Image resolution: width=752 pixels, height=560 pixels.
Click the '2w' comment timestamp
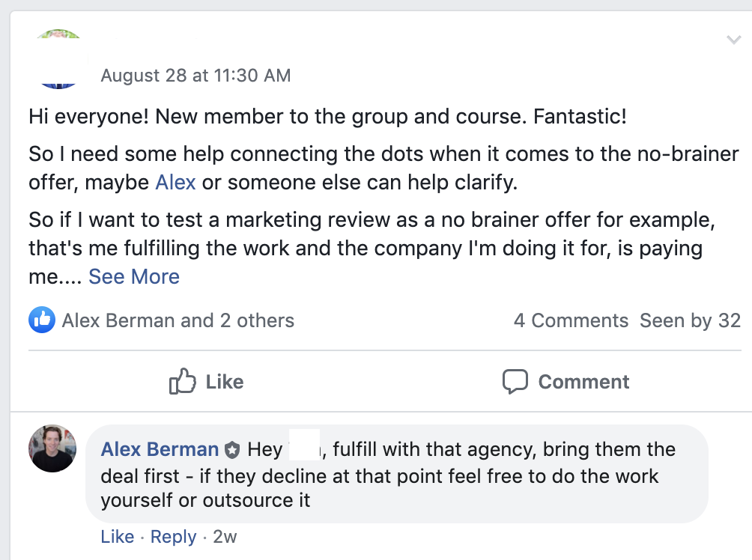click(225, 537)
